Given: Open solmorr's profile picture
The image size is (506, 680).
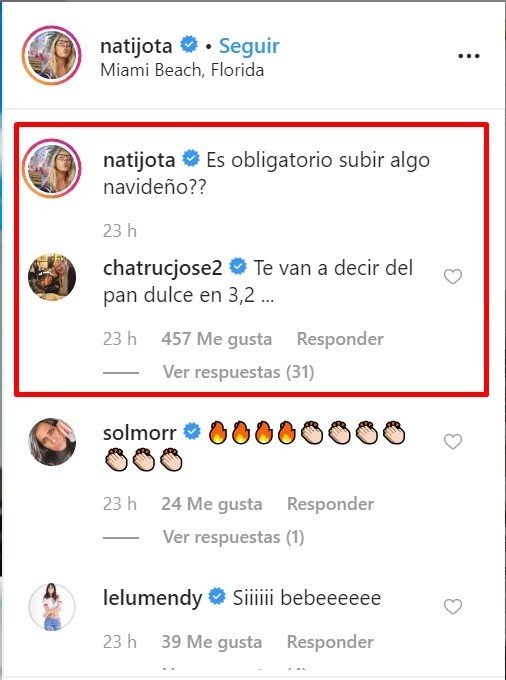Looking at the screenshot, I should pos(52,442).
